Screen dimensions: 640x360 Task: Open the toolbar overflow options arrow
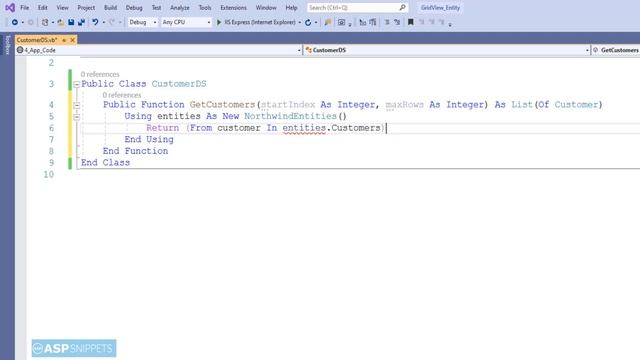450,25
